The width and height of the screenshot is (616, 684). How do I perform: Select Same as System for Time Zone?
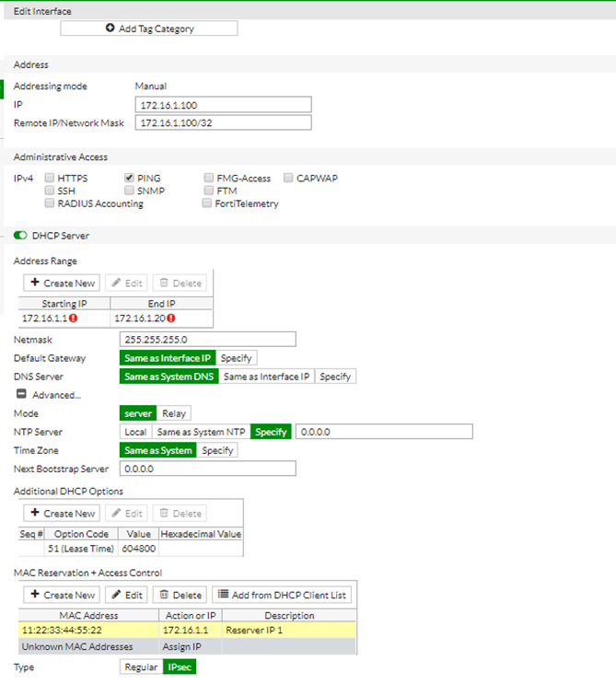click(x=158, y=450)
